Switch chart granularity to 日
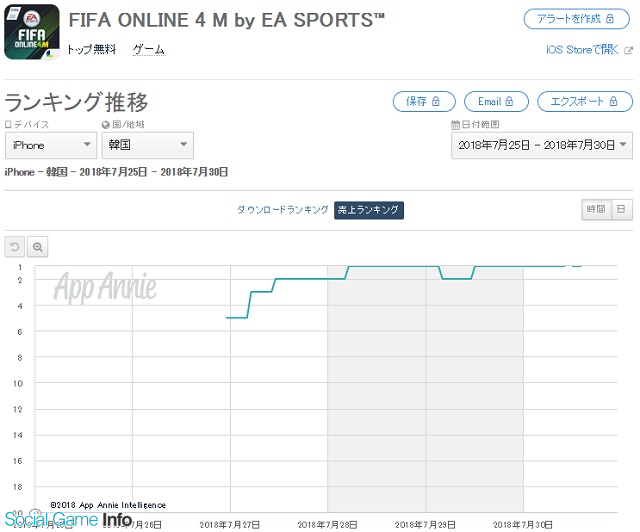Screen dimensions: 640x532 tap(621, 210)
